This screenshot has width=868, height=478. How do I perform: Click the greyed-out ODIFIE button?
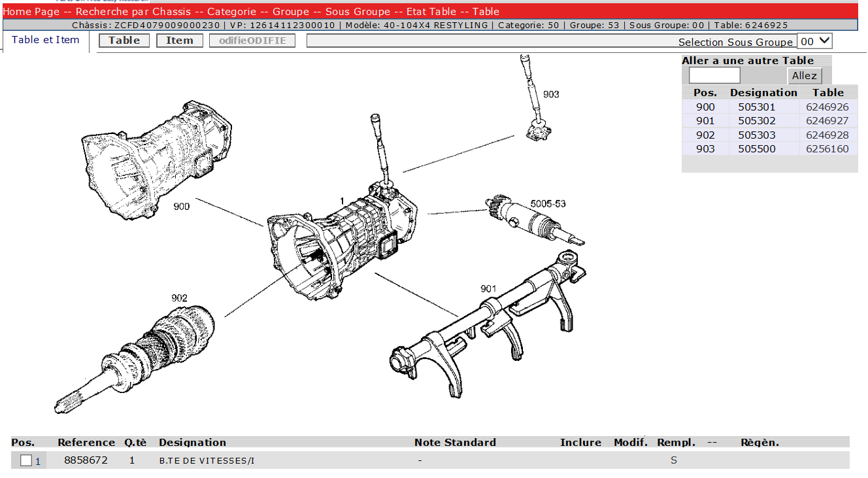(252, 41)
